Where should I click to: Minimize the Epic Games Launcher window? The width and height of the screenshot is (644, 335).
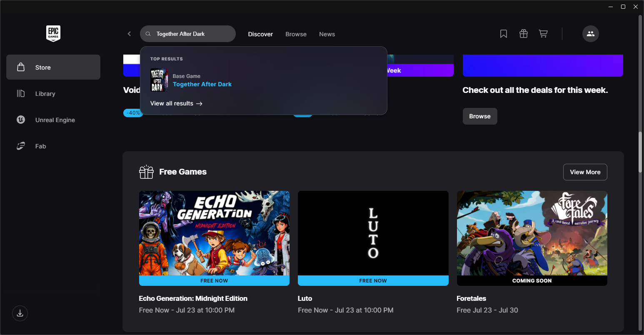click(x=611, y=7)
